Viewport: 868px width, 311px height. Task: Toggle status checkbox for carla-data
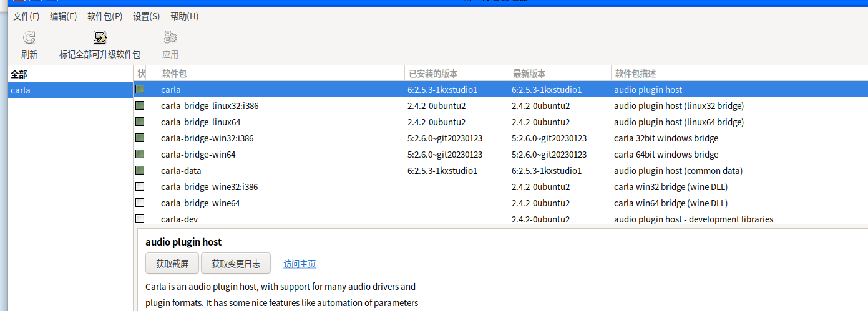[x=140, y=170]
